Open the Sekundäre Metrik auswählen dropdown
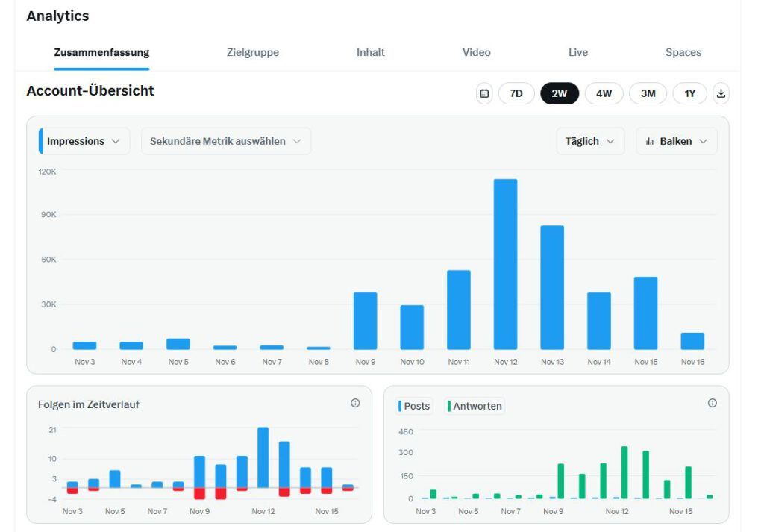 pyautogui.click(x=225, y=141)
